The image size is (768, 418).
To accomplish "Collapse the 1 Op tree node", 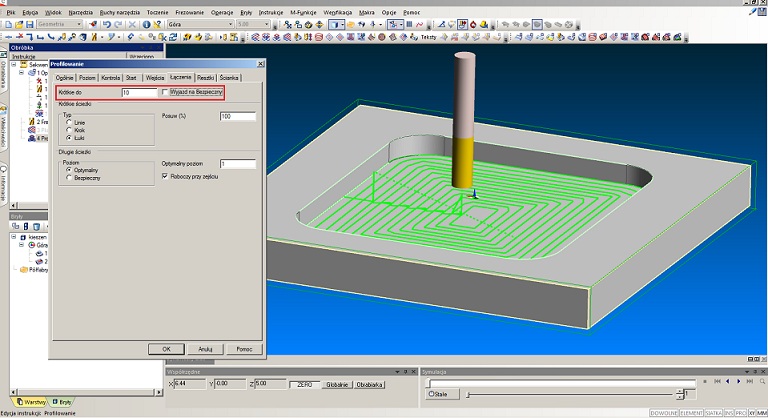I will [x=22, y=73].
